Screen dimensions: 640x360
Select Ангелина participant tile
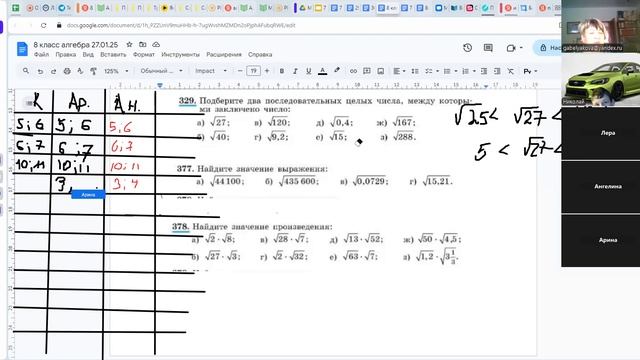[x=600, y=187]
